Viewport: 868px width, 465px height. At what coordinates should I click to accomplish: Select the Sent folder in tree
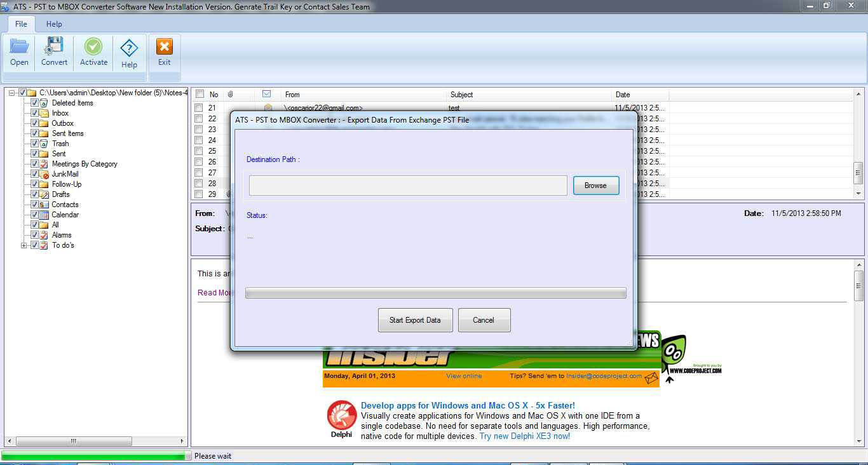coord(58,154)
